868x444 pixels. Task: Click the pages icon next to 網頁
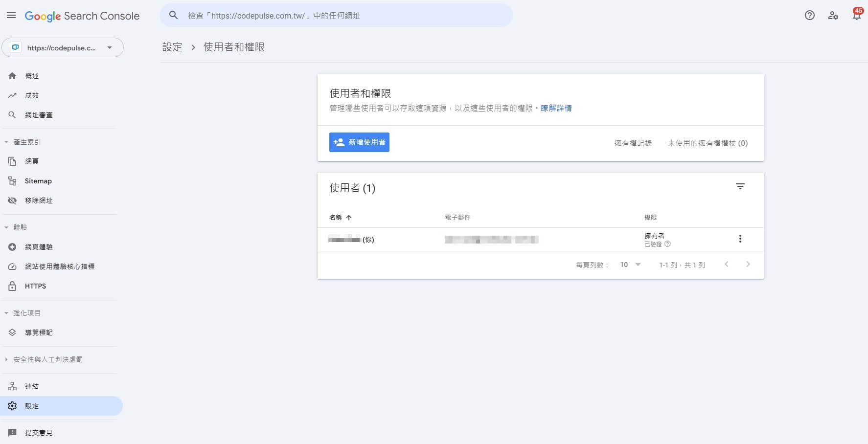pyautogui.click(x=12, y=161)
